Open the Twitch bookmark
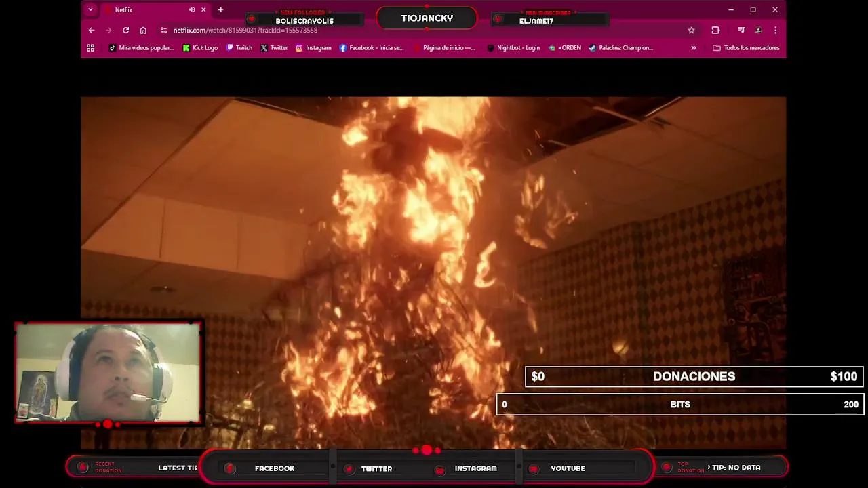This screenshot has height=488, width=868. (x=239, y=48)
